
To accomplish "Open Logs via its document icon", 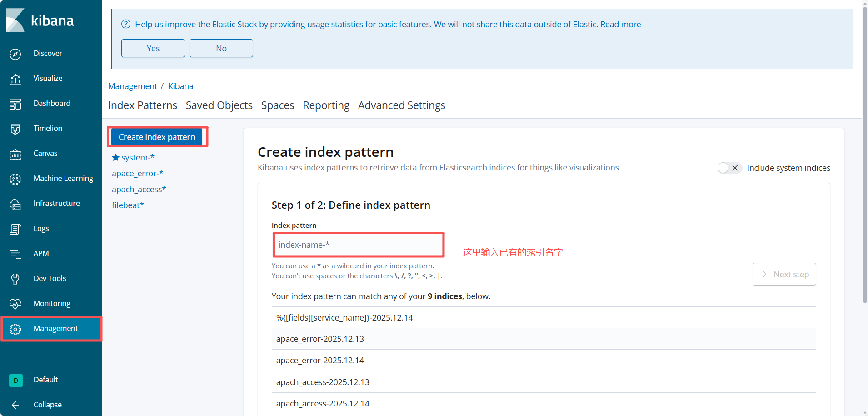I will coord(15,229).
